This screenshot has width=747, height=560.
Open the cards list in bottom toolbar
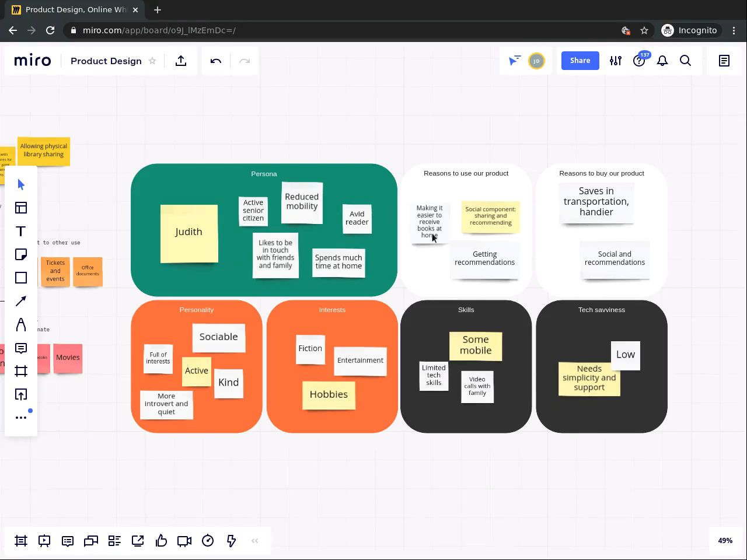[x=114, y=541]
